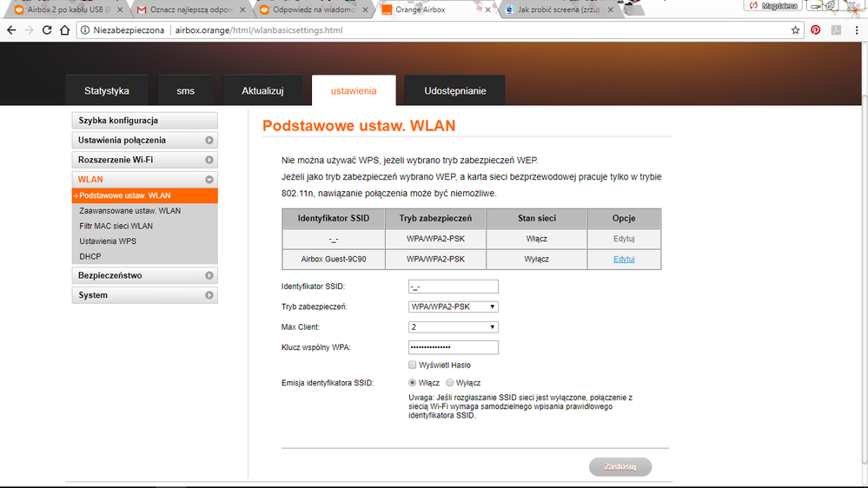Click the Włącz status cell in table

pyautogui.click(x=536, y=239)
